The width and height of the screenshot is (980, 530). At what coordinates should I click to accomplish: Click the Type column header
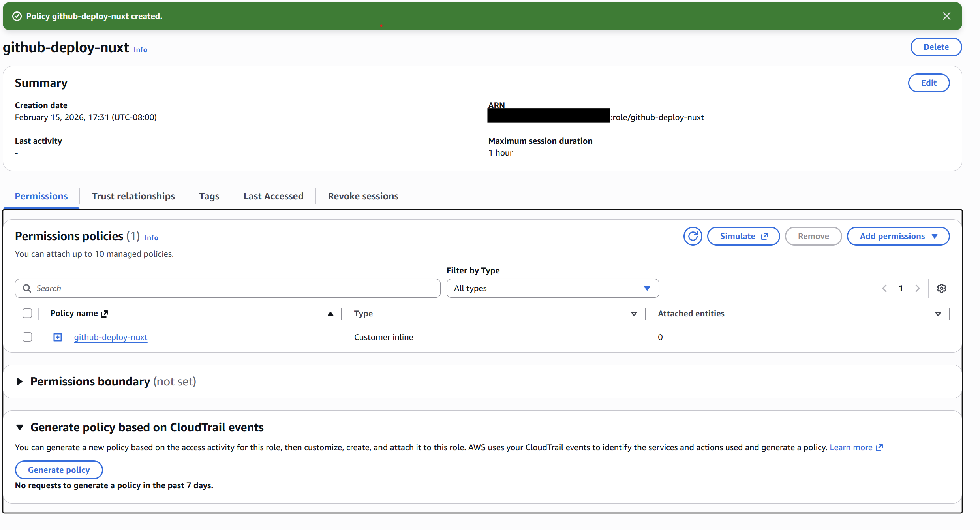[x=363, y=314]
